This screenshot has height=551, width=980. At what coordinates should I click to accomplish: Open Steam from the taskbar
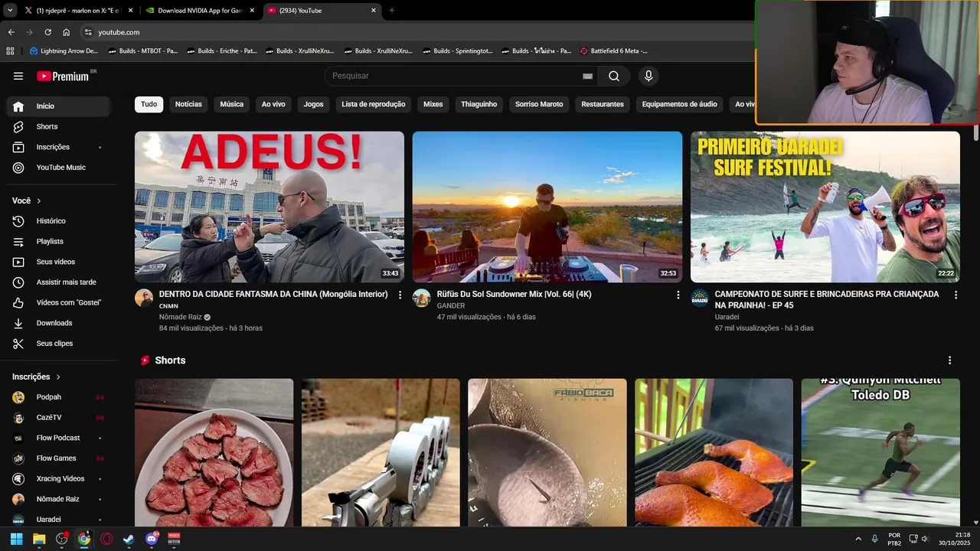[129, 539]
